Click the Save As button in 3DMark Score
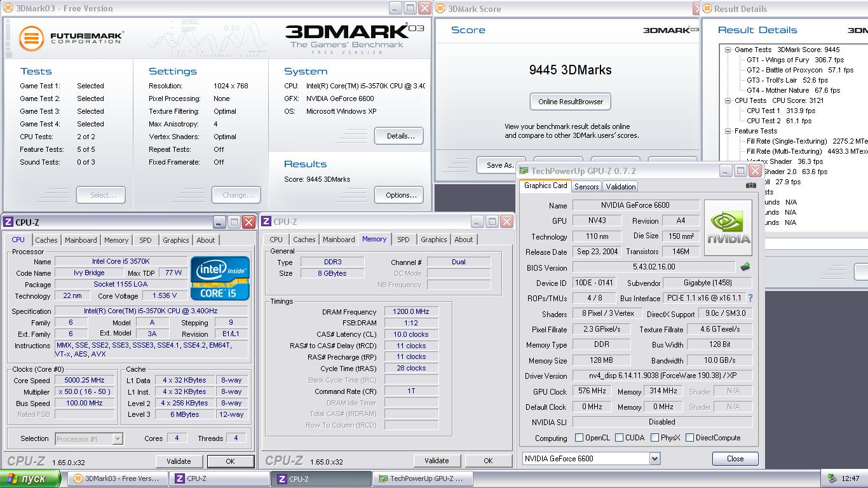The width and height of the screenshot is (868, 488). (501, 165)
